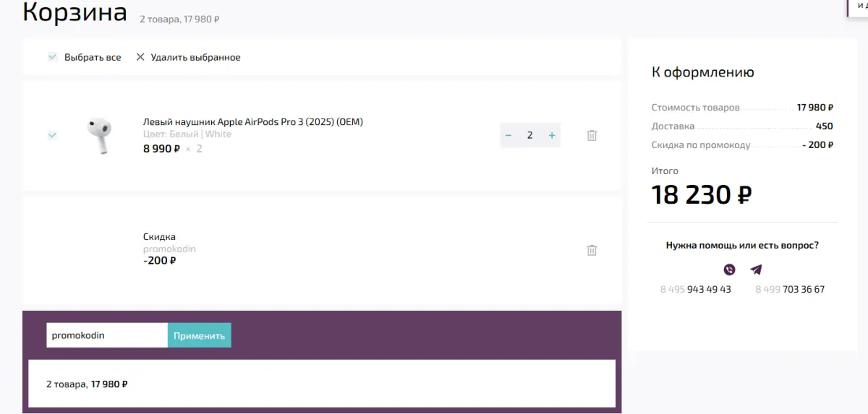Viewport: 868px width, 414px height.
Task: Remove the promokodin discount with trash icon
Action: (x=592, y=250)
